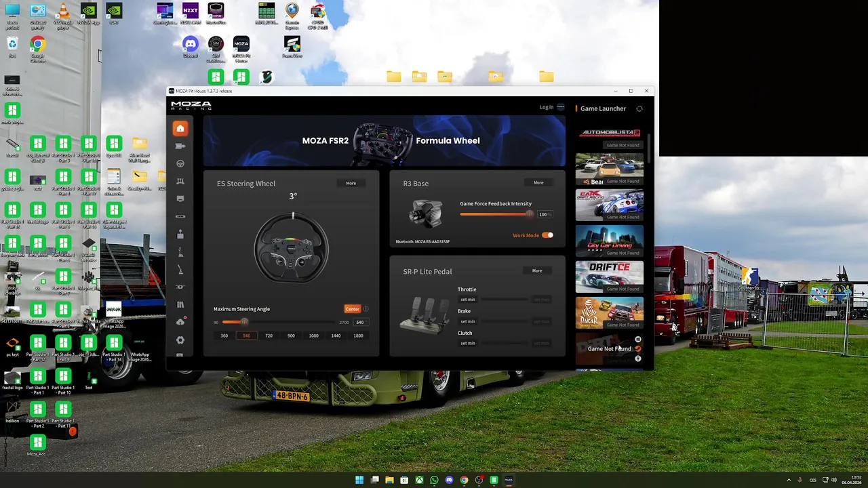This screenshot has height=488, width=868.
Task: Click the Windows Start button
Action: click(x=359, y=480)
